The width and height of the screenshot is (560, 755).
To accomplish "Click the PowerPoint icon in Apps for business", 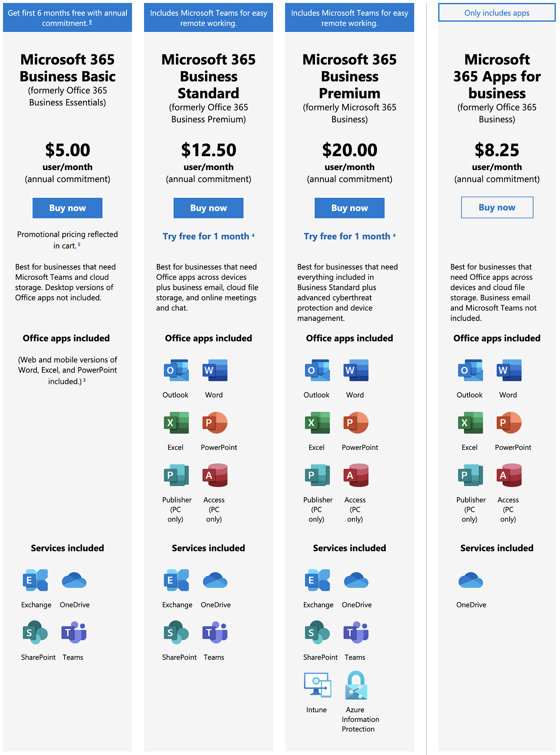I will (x=509, y=423).
